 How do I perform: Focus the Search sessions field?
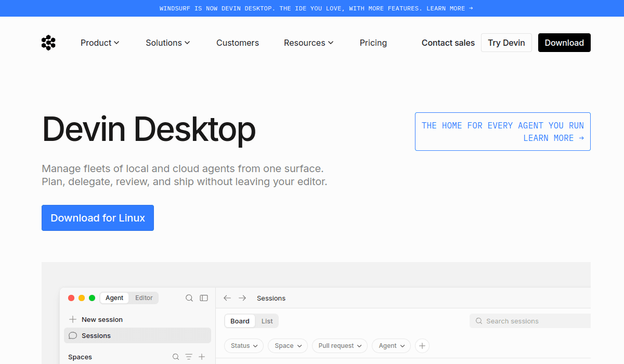[530, 321]
